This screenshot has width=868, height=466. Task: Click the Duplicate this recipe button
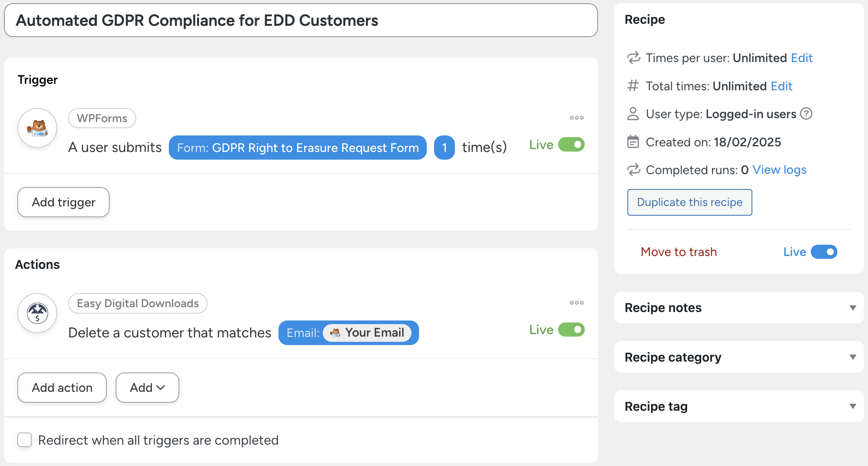click(x=689, y=202)
